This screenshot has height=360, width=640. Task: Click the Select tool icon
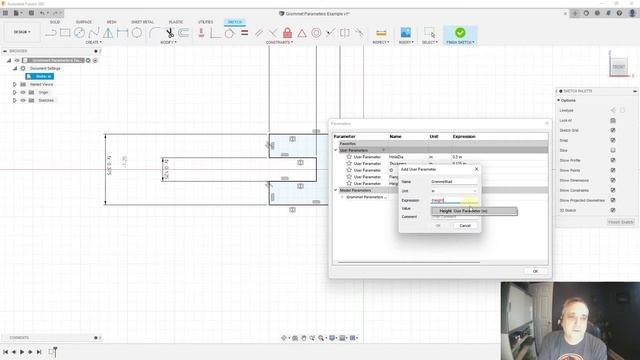(x=429, y=33)
